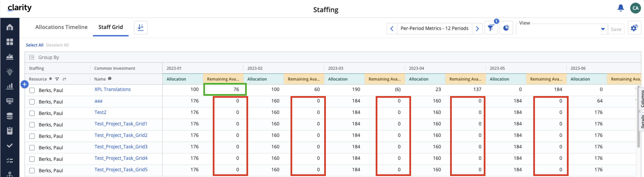Screen dimensions: 644x177
Task: Click the Select All link
Action: pyautogui.click(x=35, y=45)
